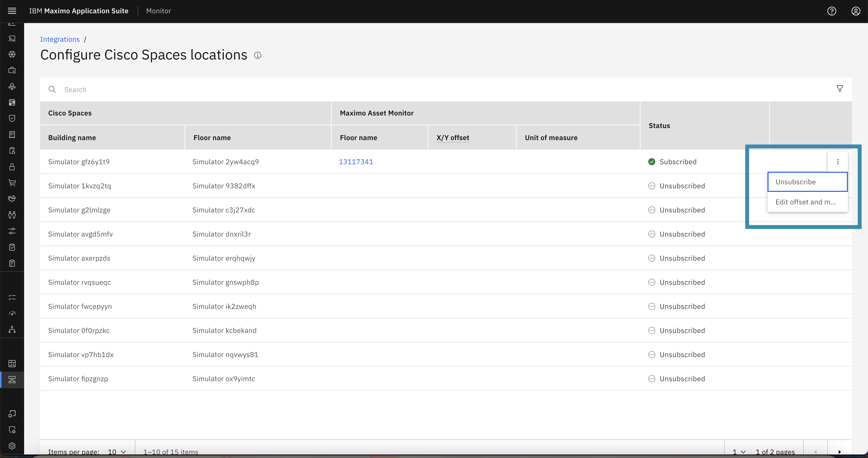
Task: Open the Integrations breadcrumb link
Action: click(x=60, y=39)
